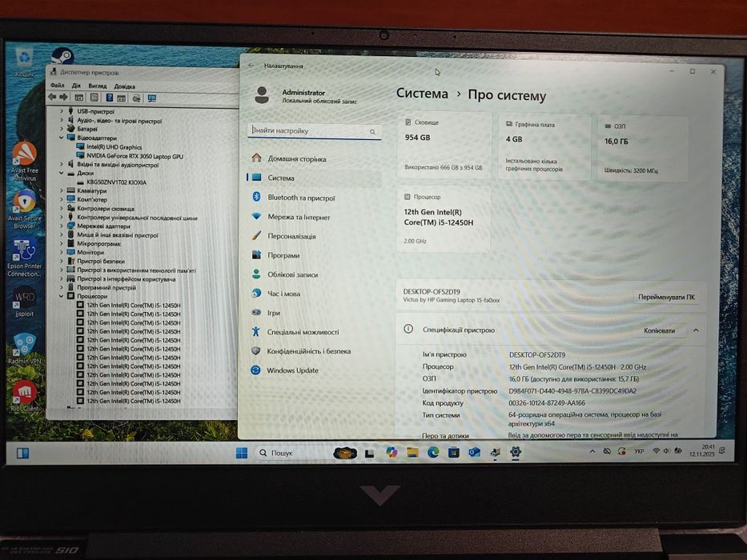Collapse the Процесори node
Screen dimensions: 747x560
[62, 296]
